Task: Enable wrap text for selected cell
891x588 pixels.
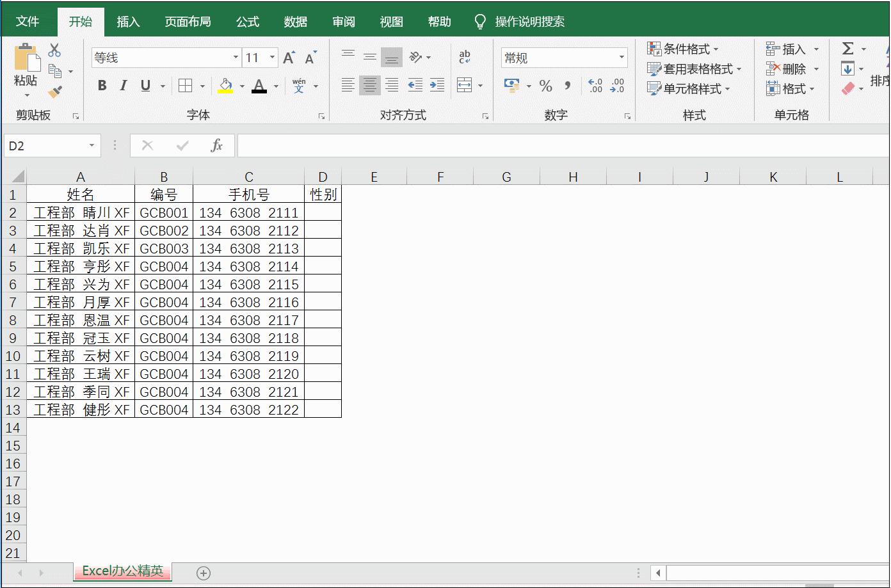Action: point(464,56)
